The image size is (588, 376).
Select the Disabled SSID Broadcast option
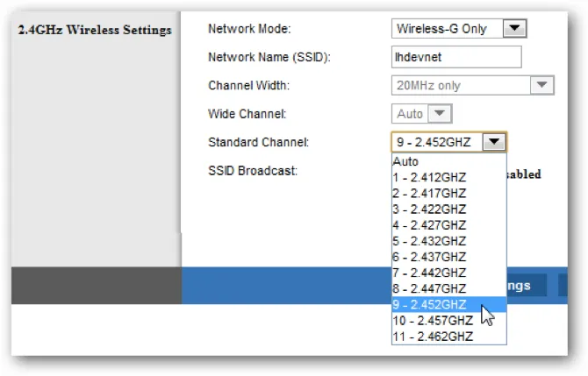(x=524, y=174)
